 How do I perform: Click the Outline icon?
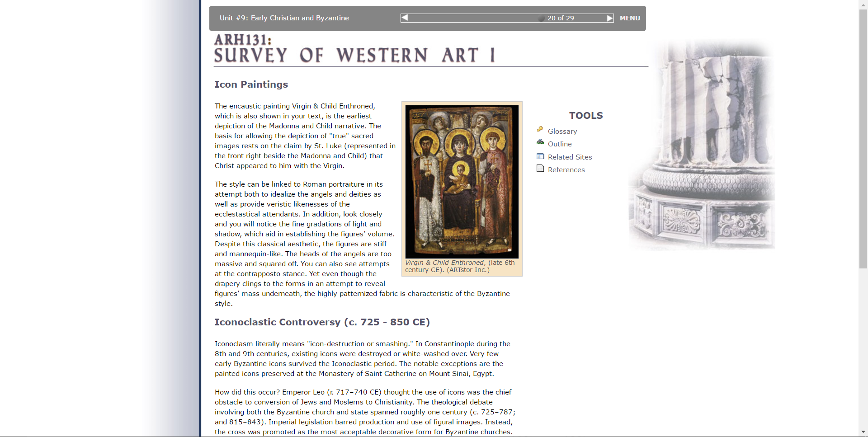pyautogui.click(x=540, y=142)
